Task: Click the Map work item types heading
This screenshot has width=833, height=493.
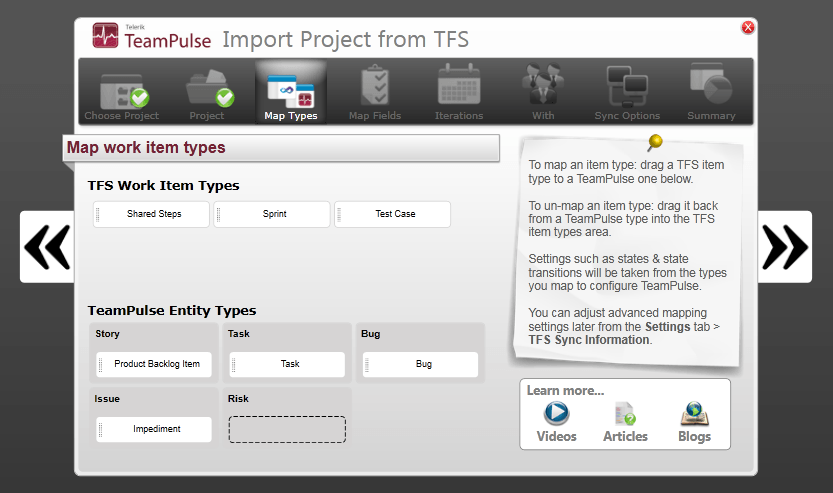Action: click(146, 147)
